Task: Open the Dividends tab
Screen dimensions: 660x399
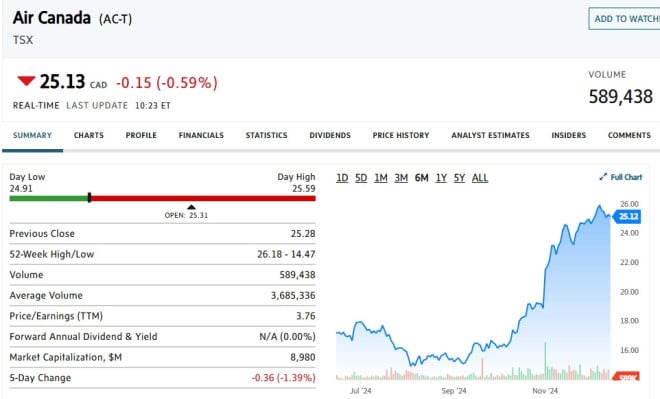Action: 330,136
